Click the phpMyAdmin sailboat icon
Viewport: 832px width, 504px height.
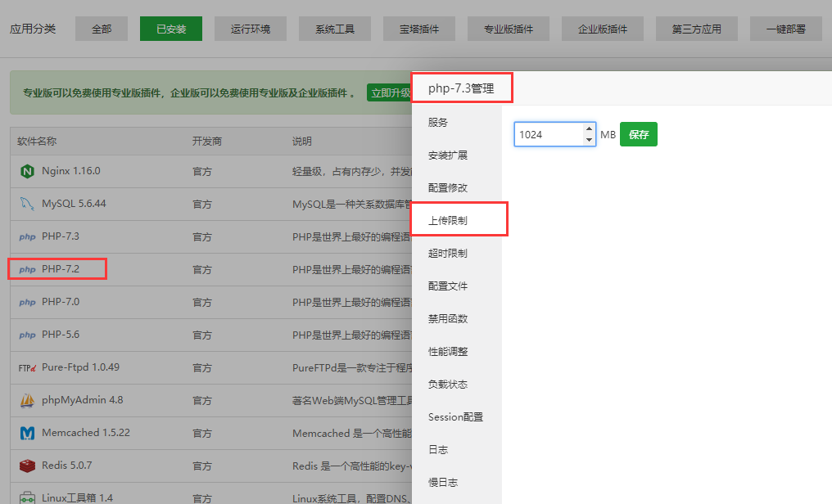(27, 400)
